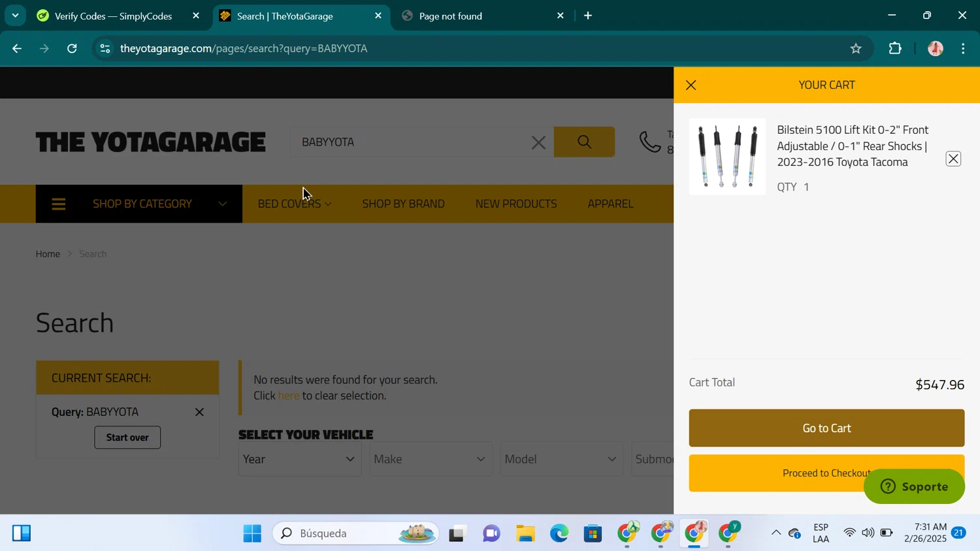Image resolution: width=980 pixels, height=551 pixels.
Task: Open The YotaGarage logo homepage
Action: (151, 142)
